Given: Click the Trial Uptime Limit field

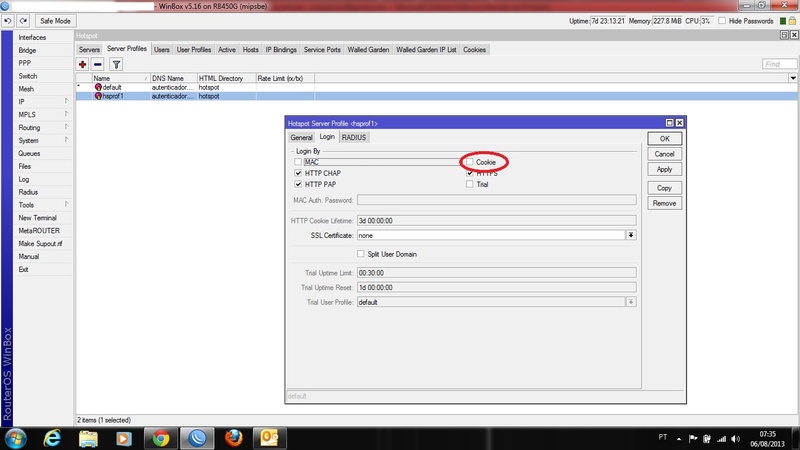Looking at the screenshot, I should 496,272.
